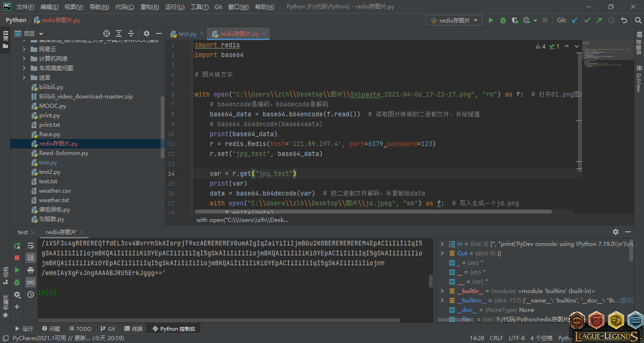The width and height of the screenshot is (644, 343).
Task: Toggle the glasses show-variables button
Action: (31, 282)
